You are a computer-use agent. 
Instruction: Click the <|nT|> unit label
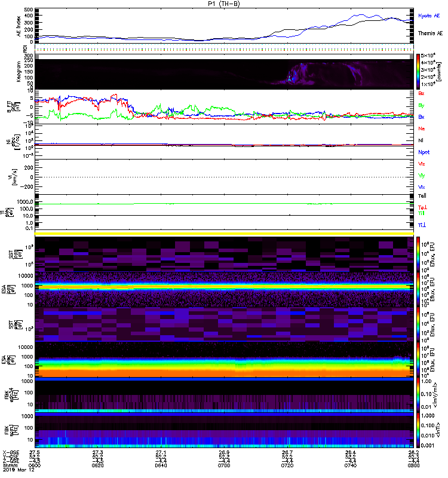point(438,430)
